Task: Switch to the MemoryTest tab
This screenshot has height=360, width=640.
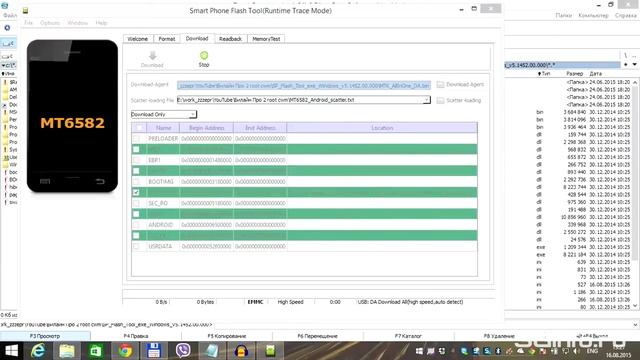Action: pyautogui.click(x=266, y=39)
